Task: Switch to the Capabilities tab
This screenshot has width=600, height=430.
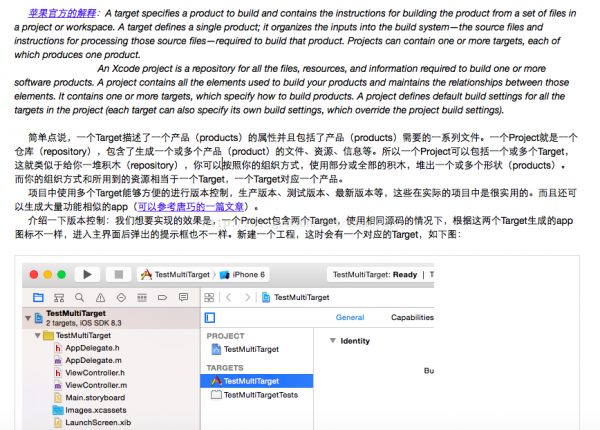Action: click(x=412, y=318)
